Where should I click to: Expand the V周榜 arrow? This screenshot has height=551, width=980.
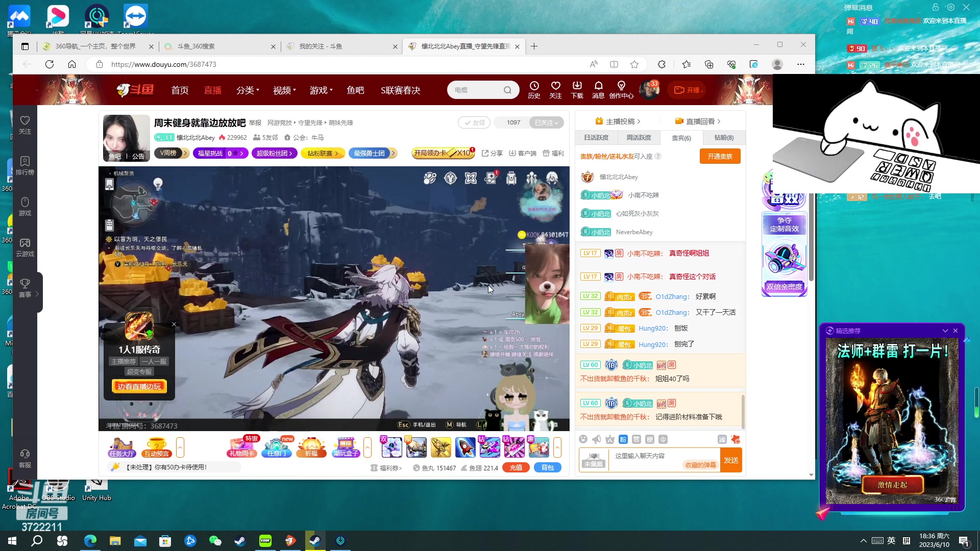185,153
